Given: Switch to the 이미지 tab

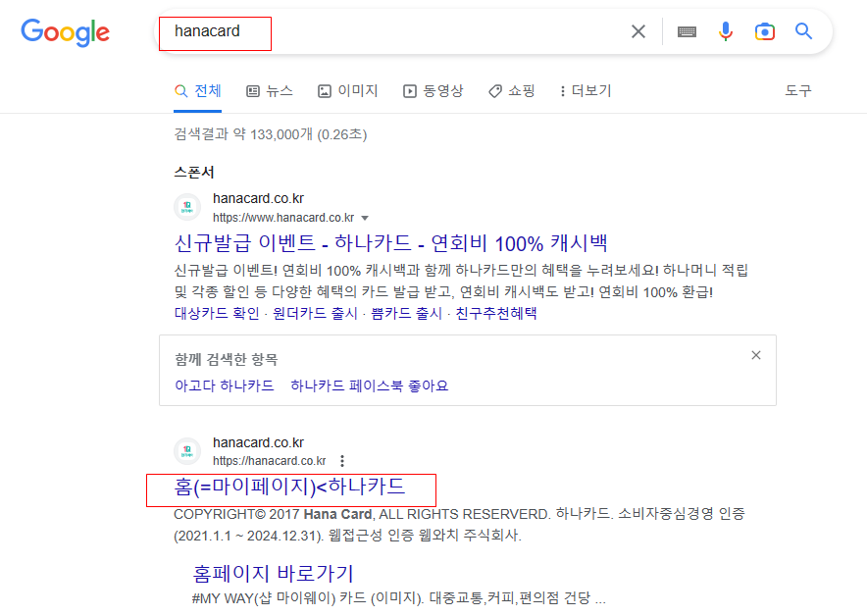Looking at the screenshot, I should click(x=348, y=90).
